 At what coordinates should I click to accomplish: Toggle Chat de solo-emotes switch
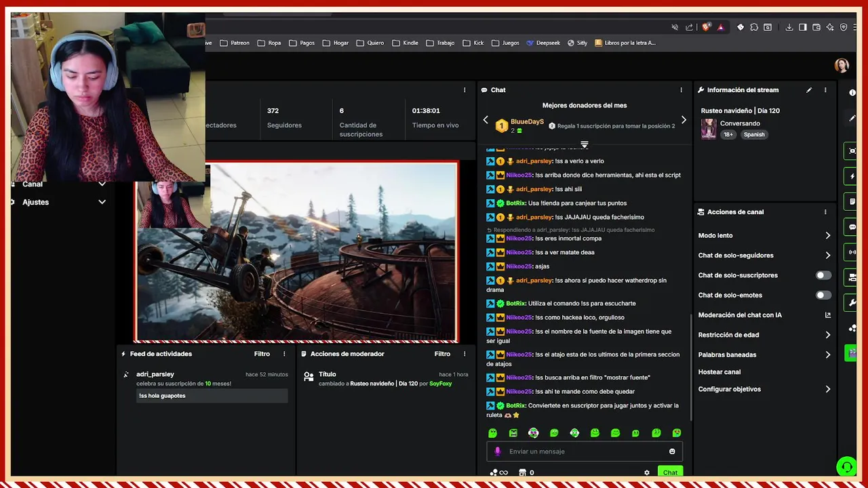823,296
